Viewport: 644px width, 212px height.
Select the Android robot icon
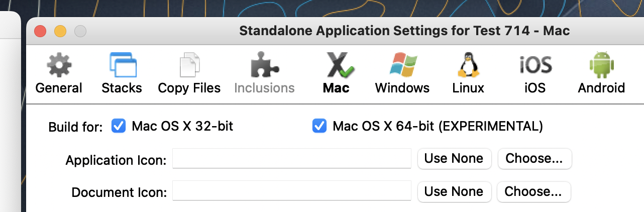tap(601, 65)
